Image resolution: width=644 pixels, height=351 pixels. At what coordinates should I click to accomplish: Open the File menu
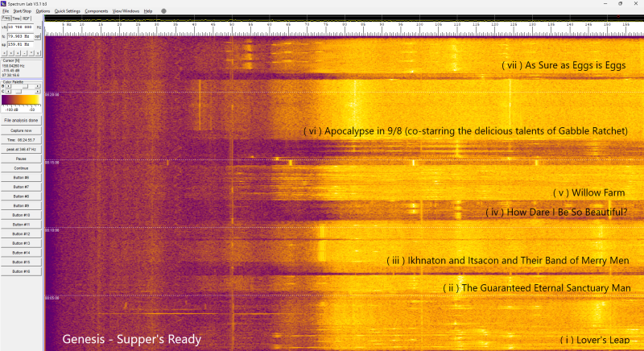click(x=6, y=11)
